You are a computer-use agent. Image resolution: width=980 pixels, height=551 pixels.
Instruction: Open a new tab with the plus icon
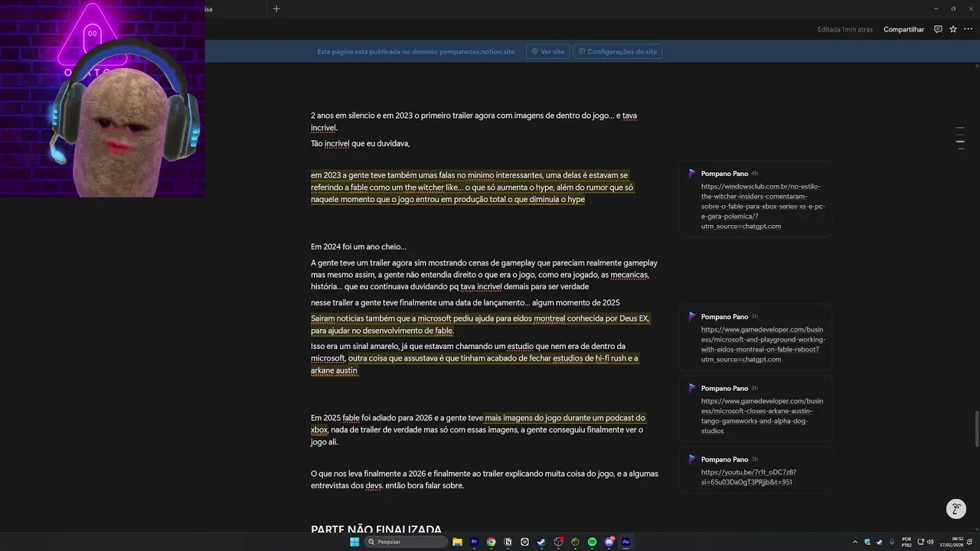[x=276, y=8]
